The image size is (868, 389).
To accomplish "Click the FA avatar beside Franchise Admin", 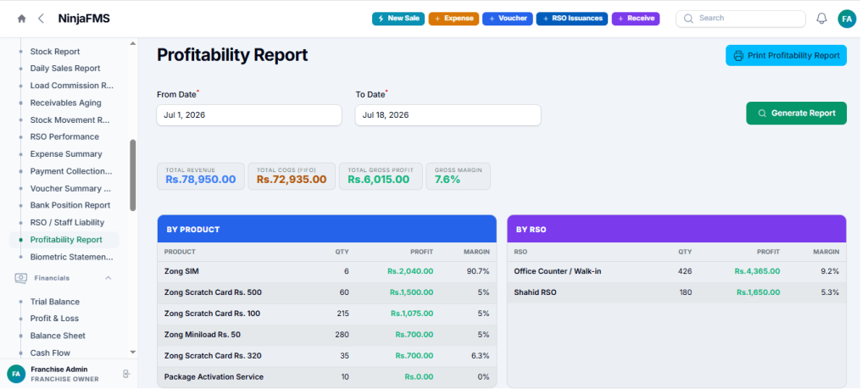I will (x=16, y=374).
